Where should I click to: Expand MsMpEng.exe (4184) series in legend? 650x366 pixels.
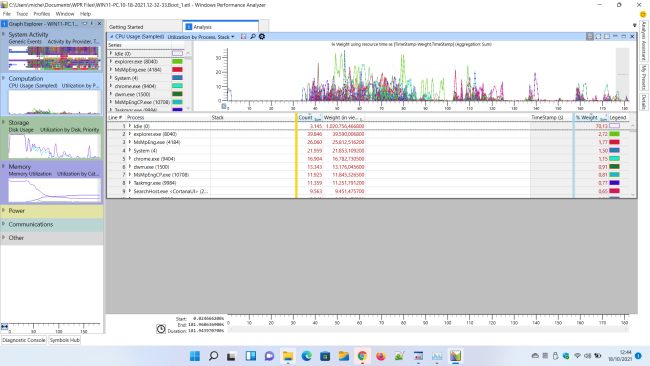(x=111, y=70)
